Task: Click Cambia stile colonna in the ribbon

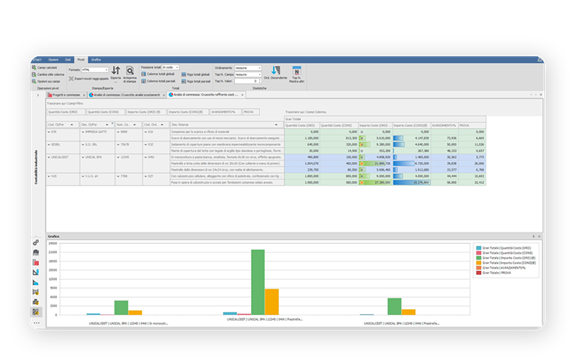Action: (x=48, y=75)
